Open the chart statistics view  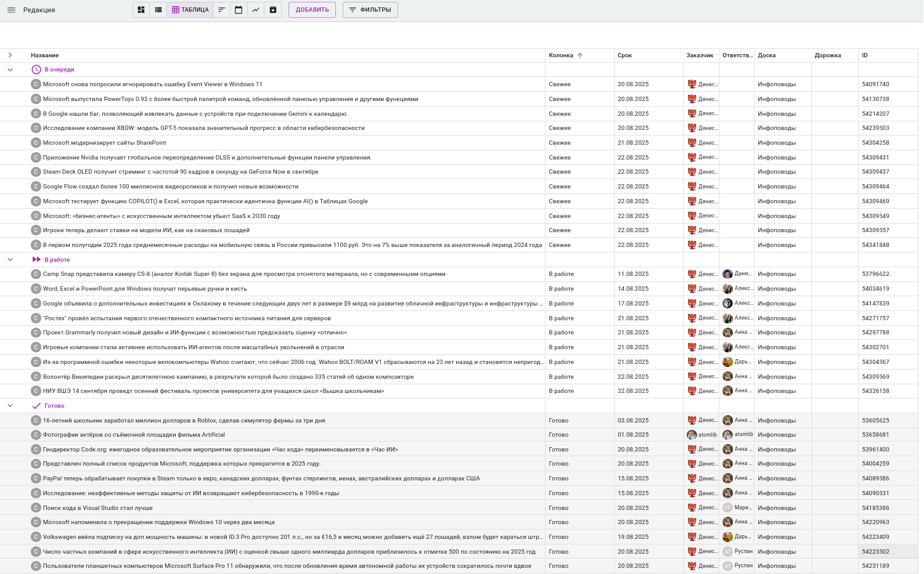click(x=255, y=10)
